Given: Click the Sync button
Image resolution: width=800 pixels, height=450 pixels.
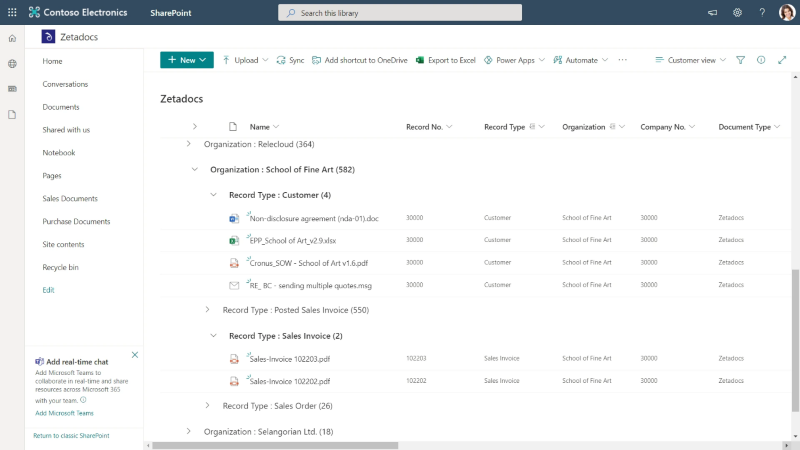Looking at the screenshot, I should [290, 60].
